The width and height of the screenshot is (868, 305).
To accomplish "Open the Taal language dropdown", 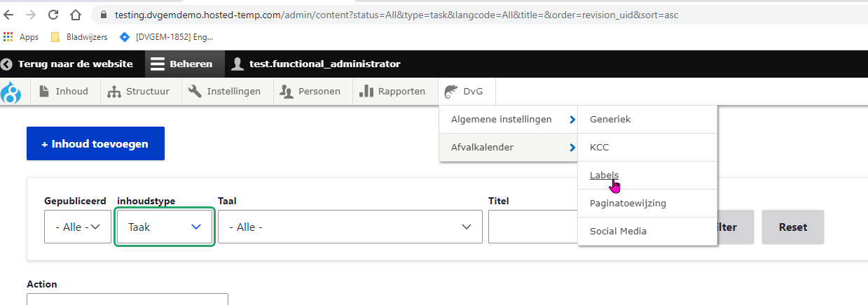I will (x=350, y=227).
